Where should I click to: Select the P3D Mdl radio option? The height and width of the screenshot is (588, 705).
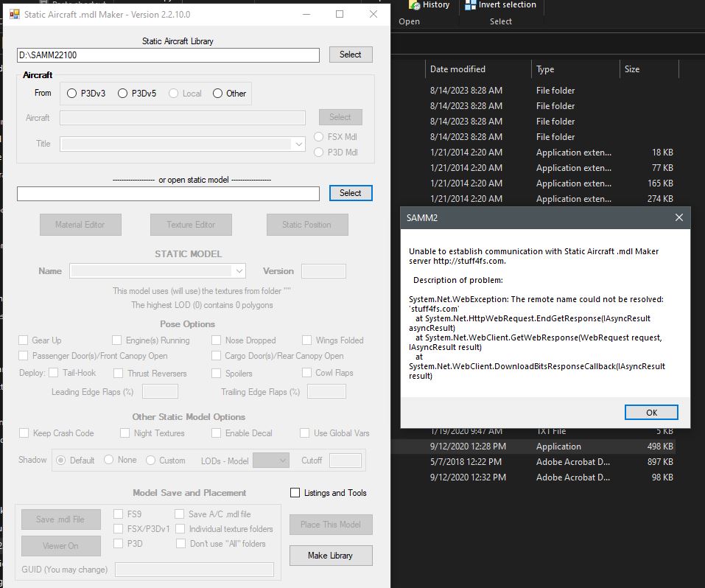318,152
